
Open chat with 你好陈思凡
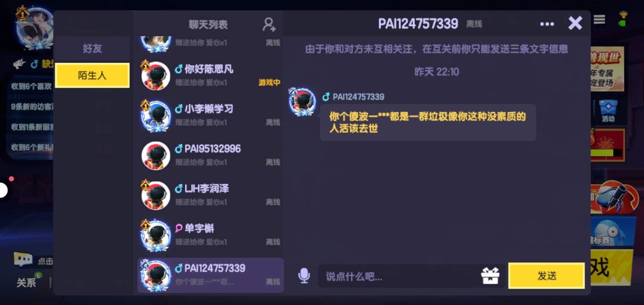tap(211, 75)
